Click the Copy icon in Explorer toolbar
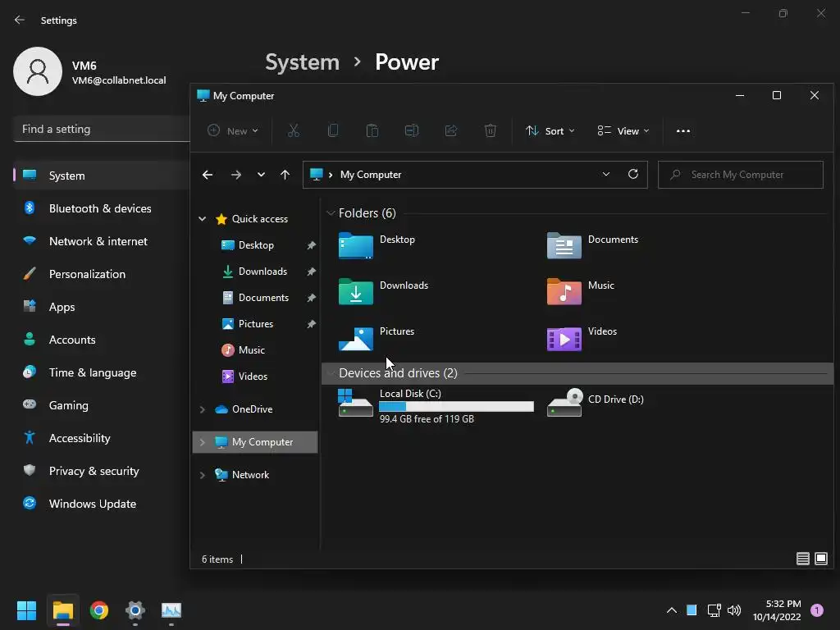 (333, 130)
